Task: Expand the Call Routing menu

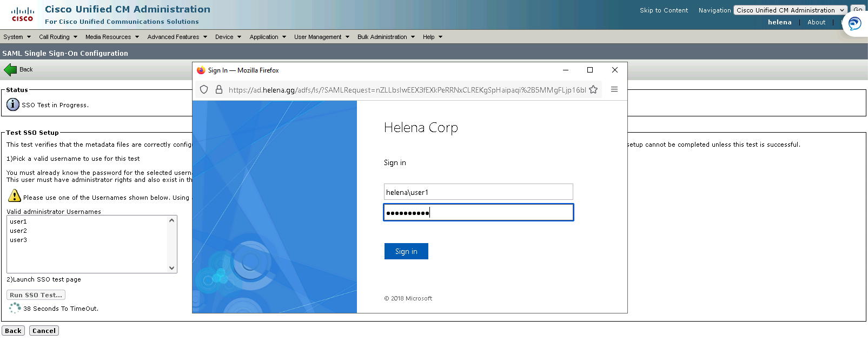Action: click(58, 37)
